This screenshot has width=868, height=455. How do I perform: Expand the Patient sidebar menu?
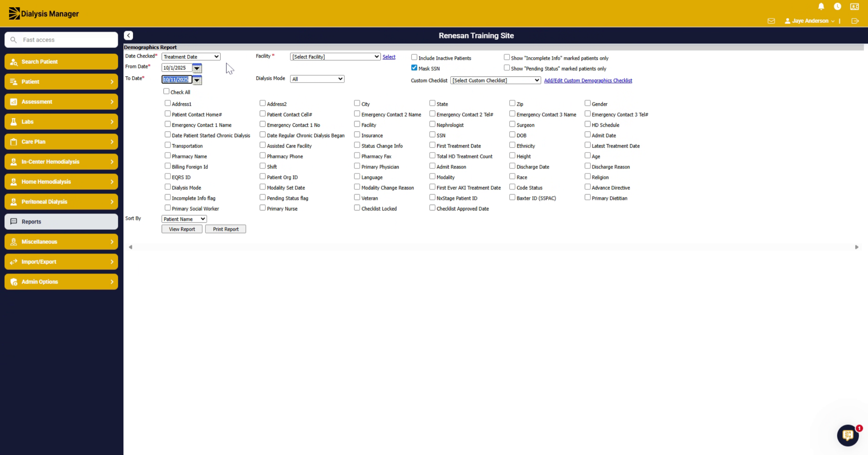point(61,82)
